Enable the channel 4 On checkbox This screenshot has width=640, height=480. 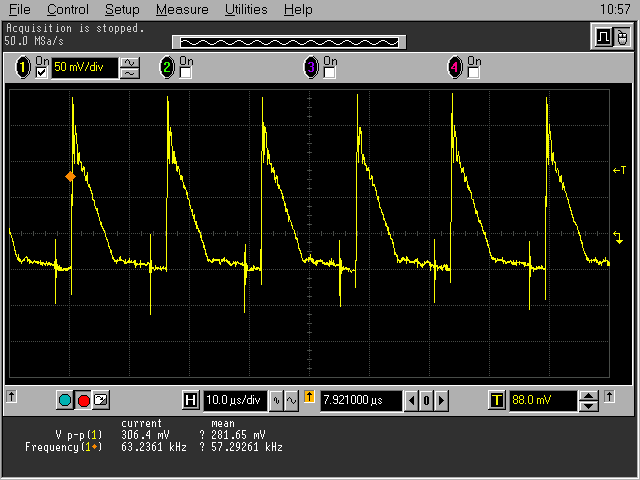474,73
